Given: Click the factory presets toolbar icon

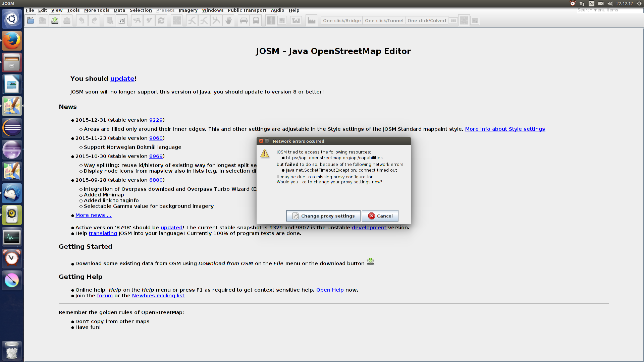Looking at the screenshot, I should 312,20.
